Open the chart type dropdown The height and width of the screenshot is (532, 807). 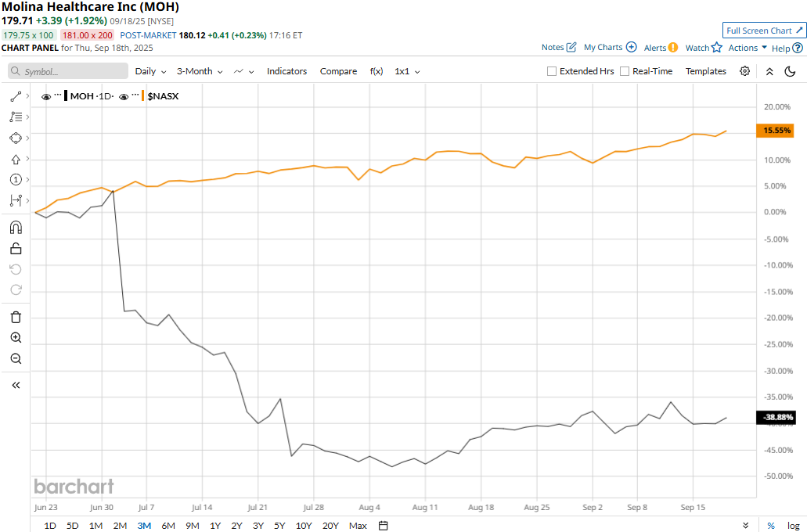tap(244, 71)
